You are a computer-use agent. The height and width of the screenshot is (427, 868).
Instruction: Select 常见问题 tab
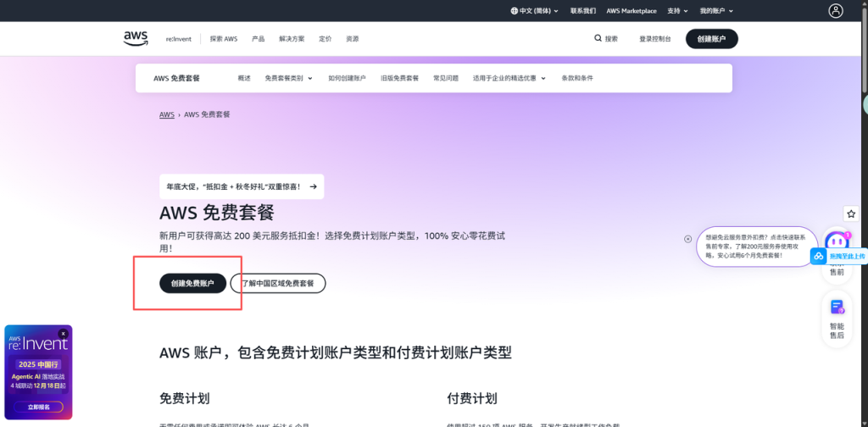pyautogui.click(x=446, y=79)
